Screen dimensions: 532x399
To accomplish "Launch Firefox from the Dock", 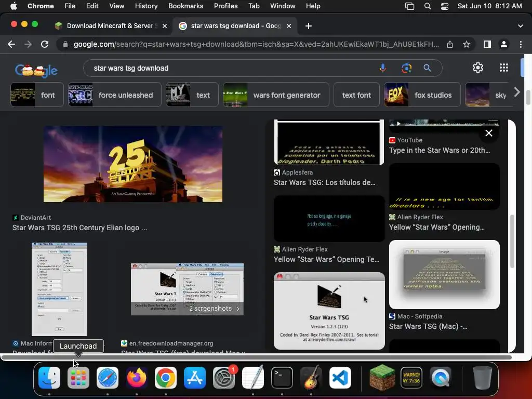I will [x=137, y=378].
